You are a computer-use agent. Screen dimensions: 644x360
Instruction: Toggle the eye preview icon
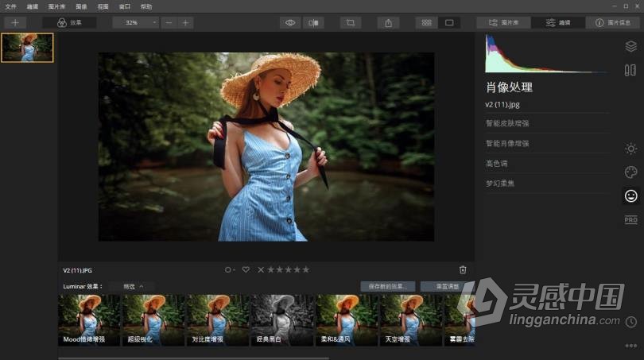[290, 22]
